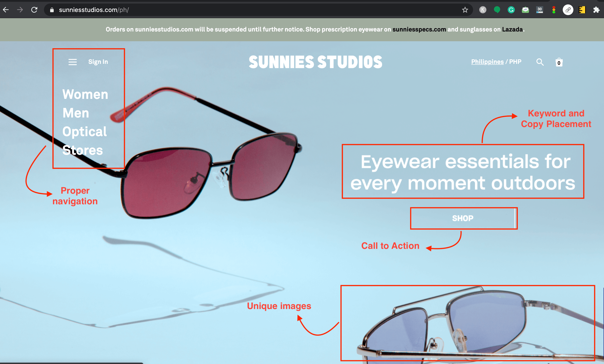Open the hamburger menu on Sunnies Studios
Viewport: 604px width, 364px height.
[73, 62]
